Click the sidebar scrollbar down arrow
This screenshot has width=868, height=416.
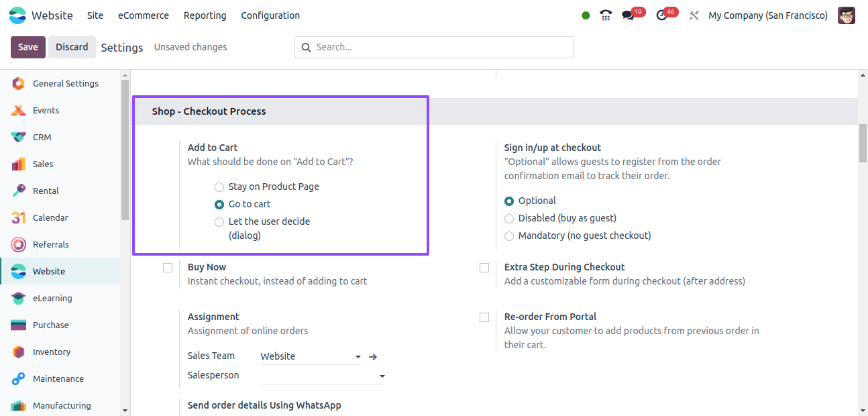point(125,410)
